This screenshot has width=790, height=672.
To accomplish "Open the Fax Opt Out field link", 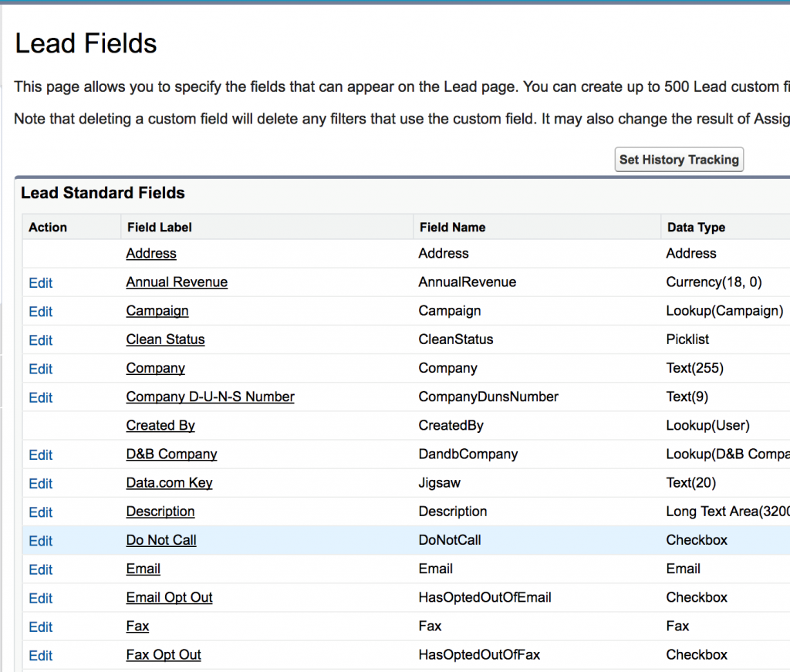I will 164,655.
